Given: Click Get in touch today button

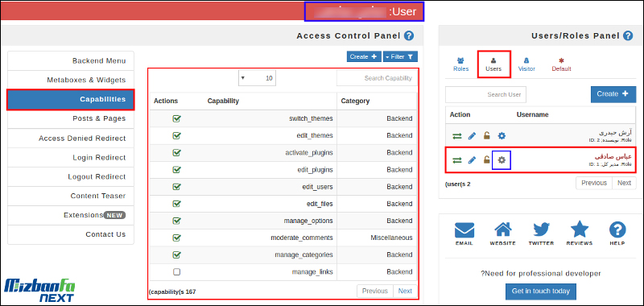Looking at the screenshot, I should coord(540,292).
